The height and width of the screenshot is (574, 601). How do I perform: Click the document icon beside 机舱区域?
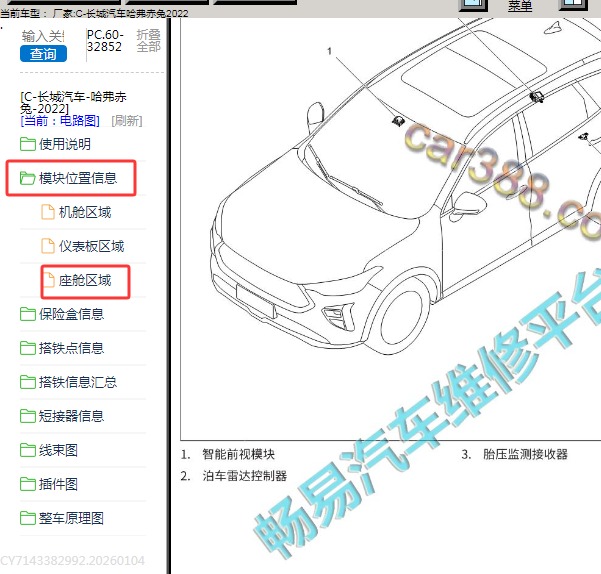[48, 212]
